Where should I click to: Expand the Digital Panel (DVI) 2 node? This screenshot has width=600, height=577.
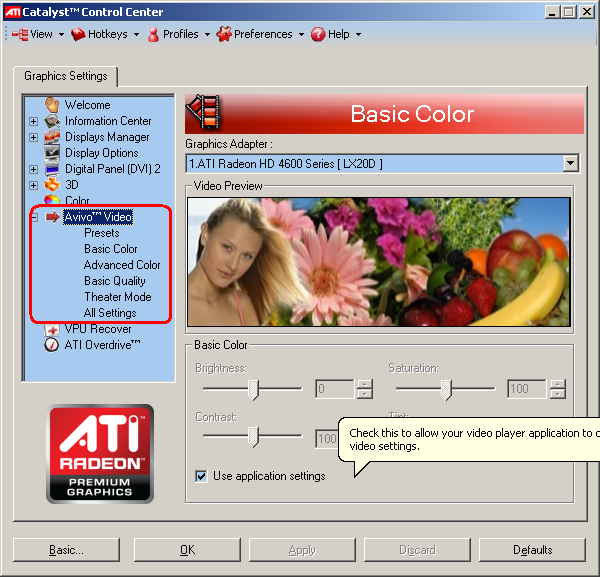point(34,169)
